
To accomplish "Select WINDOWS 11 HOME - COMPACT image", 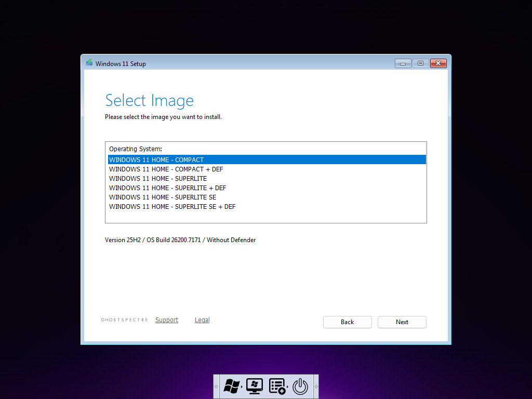I will [x=267, y=160].
